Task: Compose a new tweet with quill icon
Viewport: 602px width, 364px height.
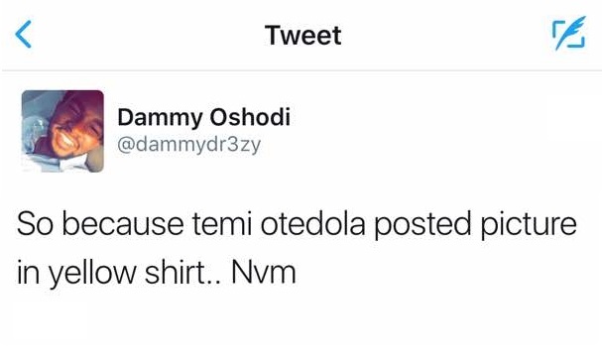Action: coord(569,34)
